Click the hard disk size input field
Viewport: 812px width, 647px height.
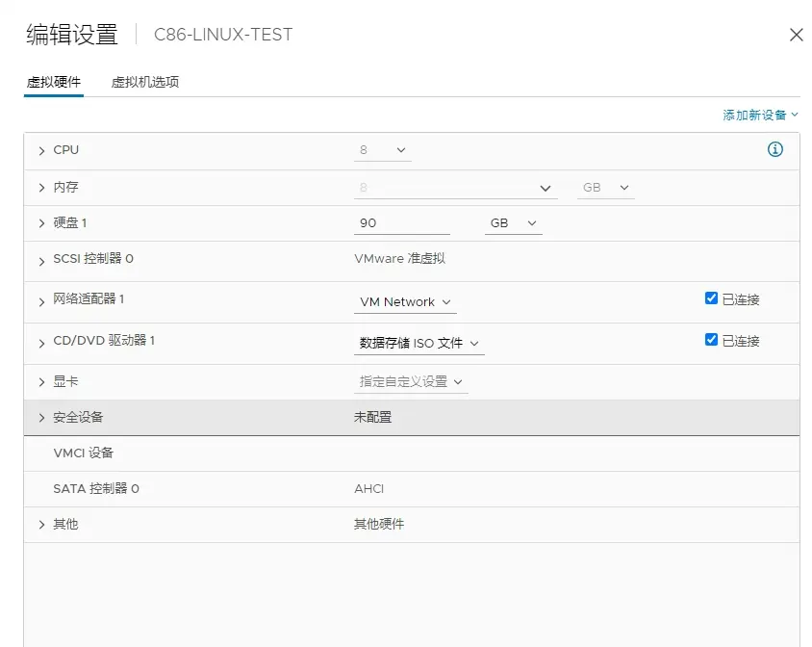click(401, 223)
